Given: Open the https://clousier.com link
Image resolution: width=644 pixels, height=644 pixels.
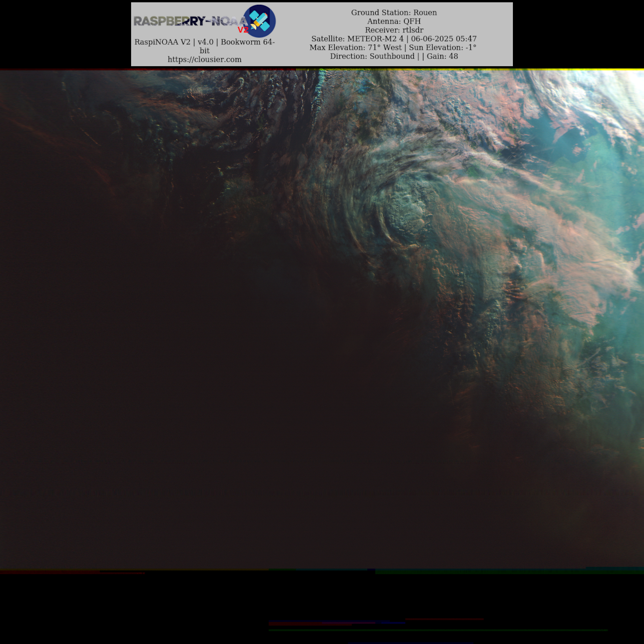Looking at the screenshot, I should point(204,59).
